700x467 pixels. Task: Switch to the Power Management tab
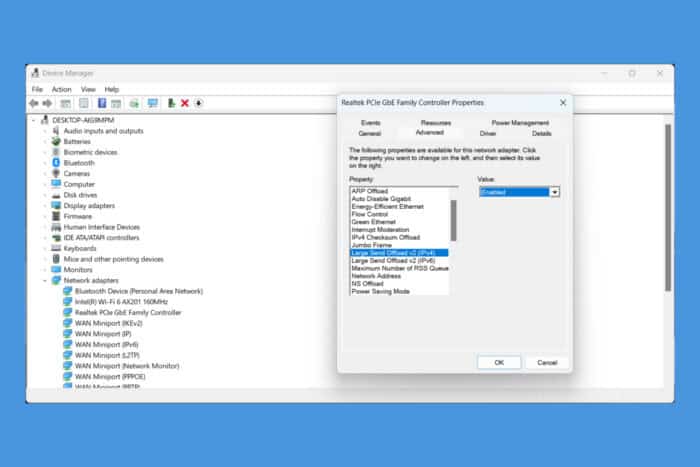[520, 123]
